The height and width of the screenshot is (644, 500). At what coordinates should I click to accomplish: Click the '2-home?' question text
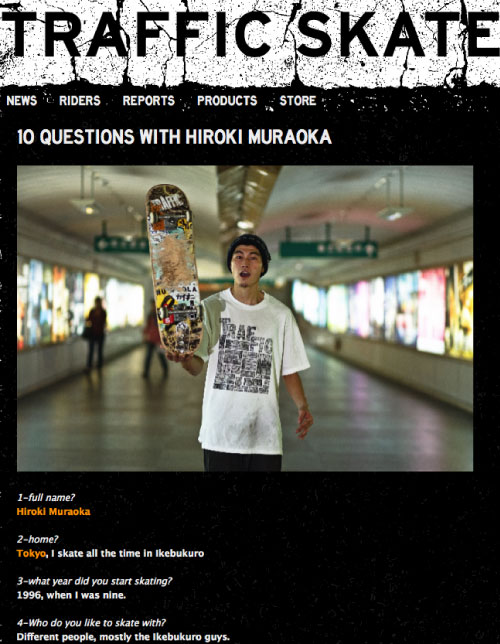pyautogui.click(x=37, y=539)
